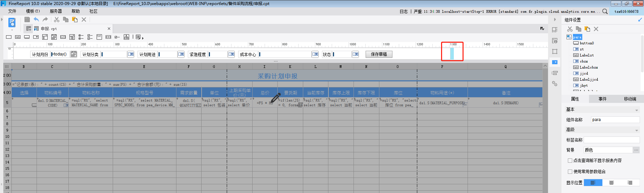Viewport: 644px width, 193px height.
Task: Check 点击查询前不显示报表内容 option
Action: (x=570, y=161)
